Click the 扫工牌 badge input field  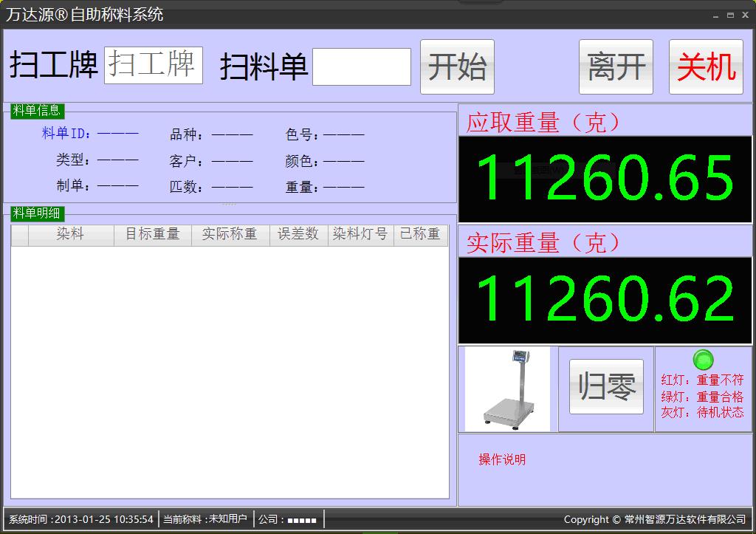tap(154, 65)
